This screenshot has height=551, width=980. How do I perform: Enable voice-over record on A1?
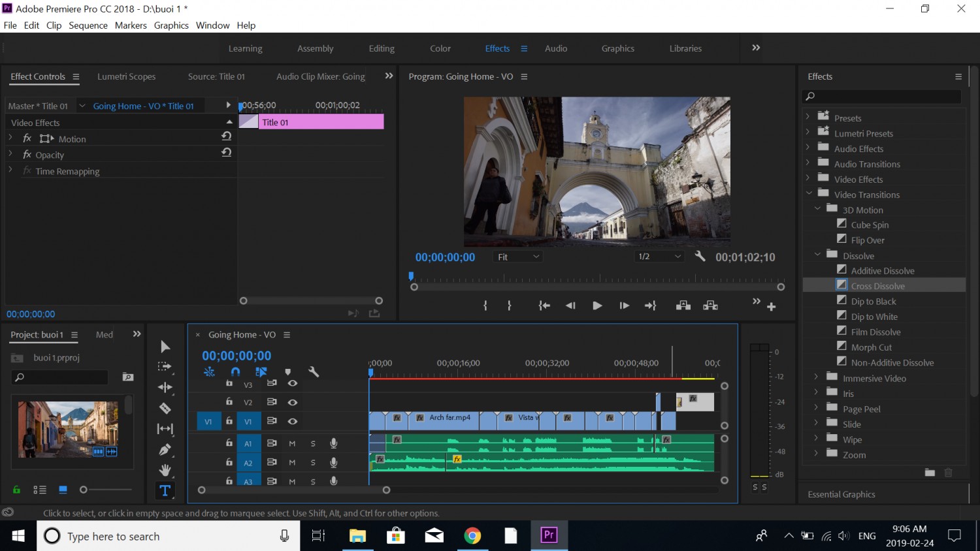point(334,443)
